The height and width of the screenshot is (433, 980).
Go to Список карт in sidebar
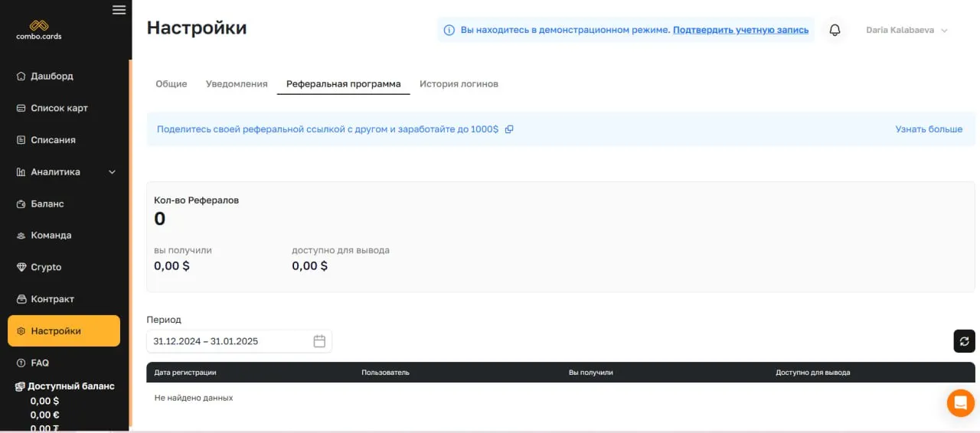59,109
